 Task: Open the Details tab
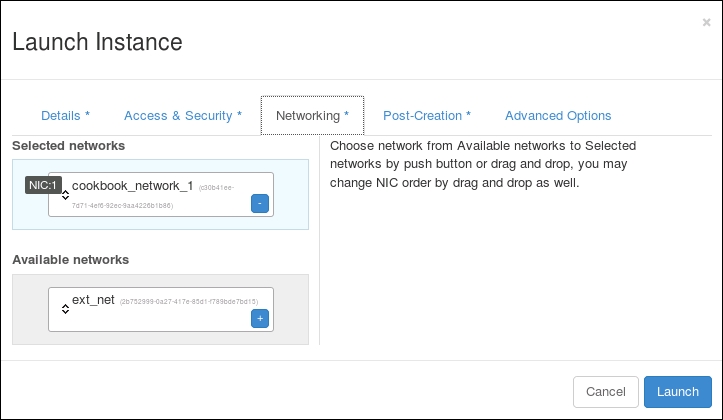click(x=65, y=116)
